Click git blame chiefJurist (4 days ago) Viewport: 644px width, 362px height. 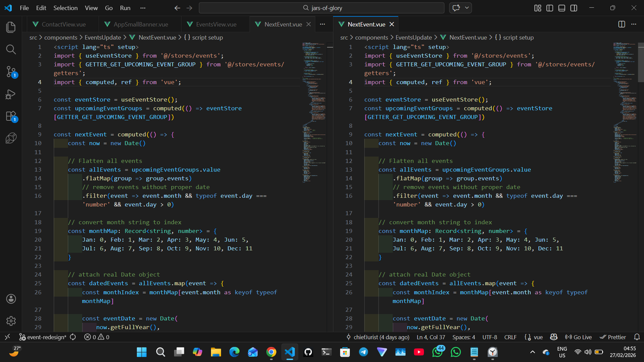pyautogui.click(x=378, y=337)
